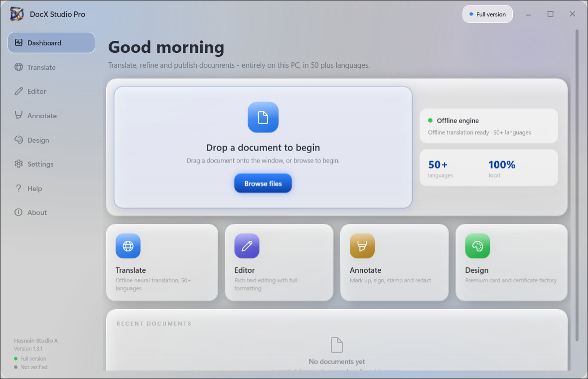Open the gold Annotate card icon

(x=362, y=246)
